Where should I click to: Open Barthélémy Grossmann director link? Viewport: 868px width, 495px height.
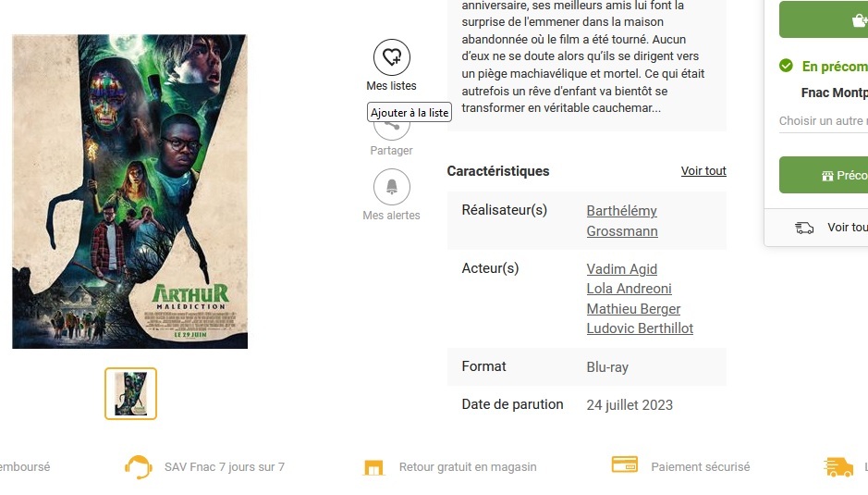pos(622,220)
